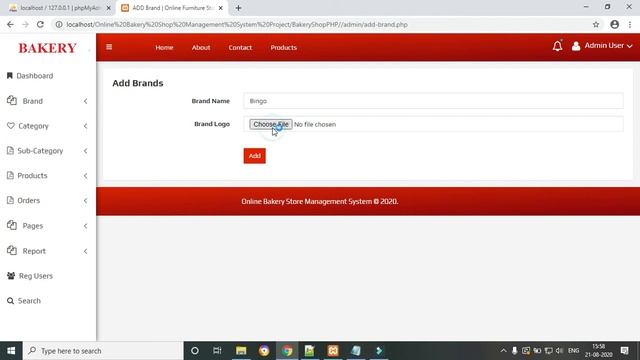Click into the Brand Name input field
Image resolution: width=640 pixels, height=360 pixels.
pyautogui.click(x=433, y=101)
